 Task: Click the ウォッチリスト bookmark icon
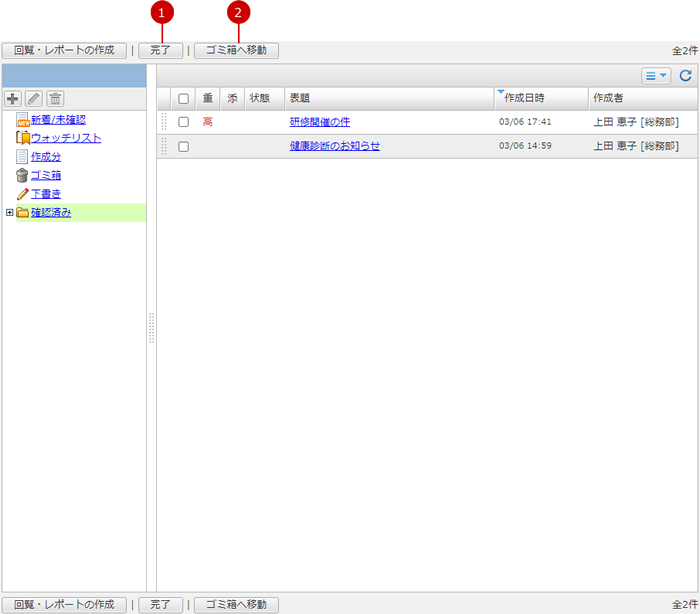(x=22, y=138)
